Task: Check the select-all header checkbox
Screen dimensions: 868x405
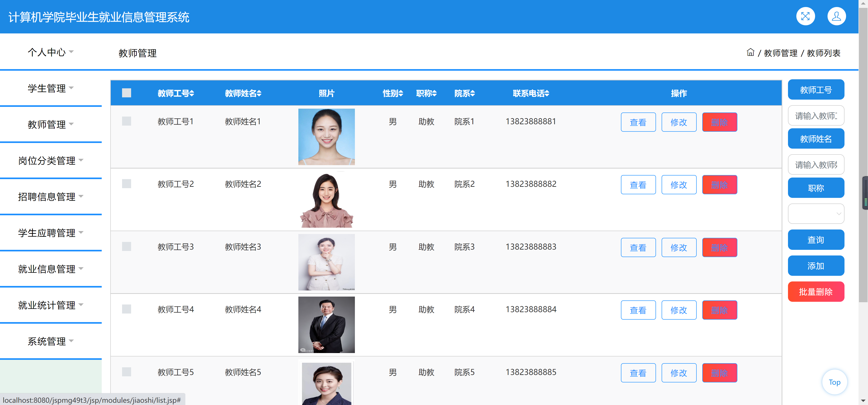Action: coord(126,93)
